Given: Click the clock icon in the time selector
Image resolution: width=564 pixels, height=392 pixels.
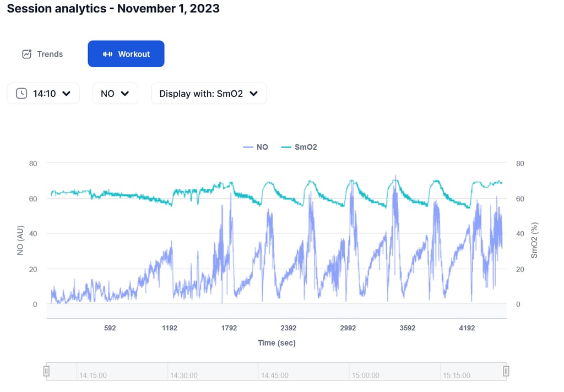Looking at the screenshot, I should [21, 94].
